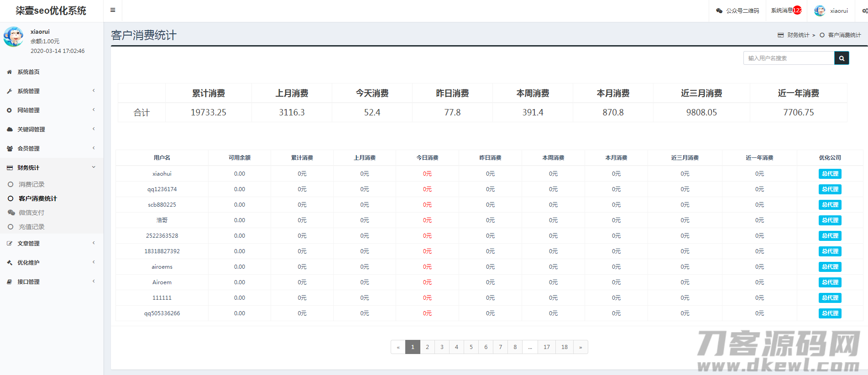Click the magnifier search button
The image size is (868, 375).
842,58
